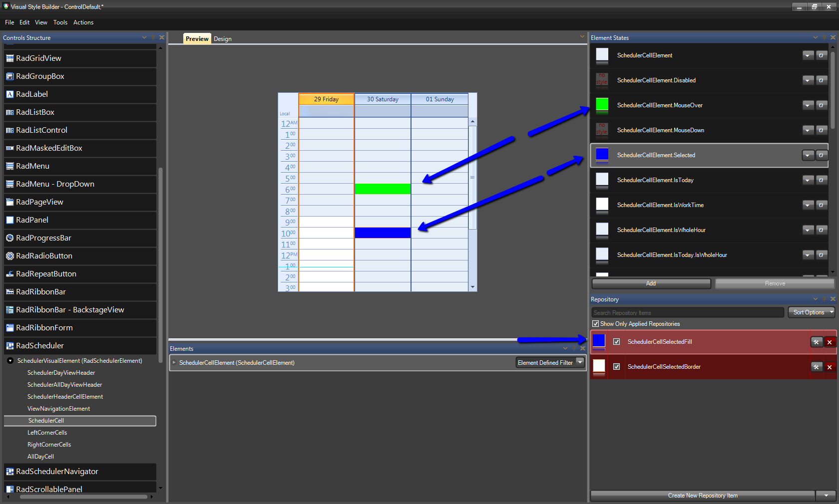This screenshot has height=504, width=839.
Task: Click the scheduler preview down scroll arrow
Action: point(472,287)
